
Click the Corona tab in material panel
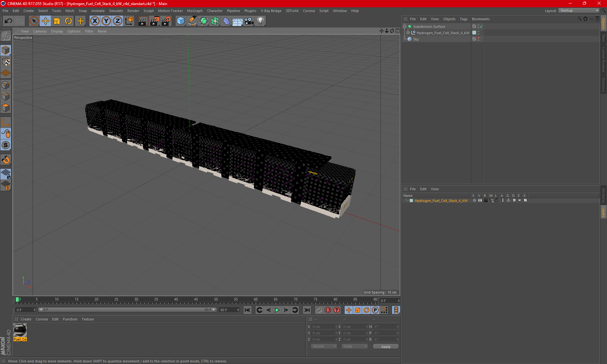pos(41,318)
